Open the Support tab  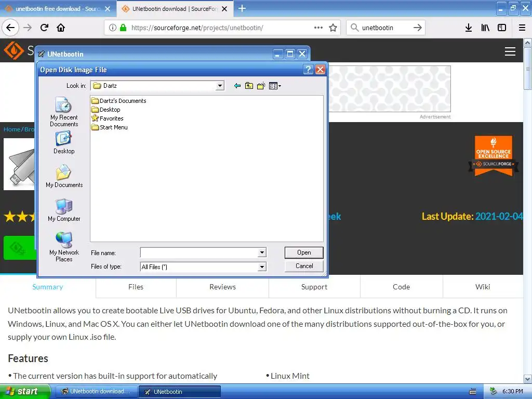pos(314,287)
